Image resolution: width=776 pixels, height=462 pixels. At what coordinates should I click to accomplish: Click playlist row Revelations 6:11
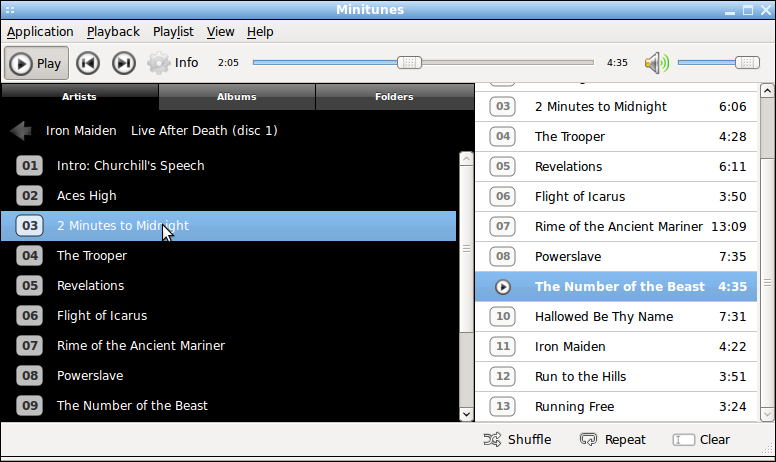[x=616, y=167]
